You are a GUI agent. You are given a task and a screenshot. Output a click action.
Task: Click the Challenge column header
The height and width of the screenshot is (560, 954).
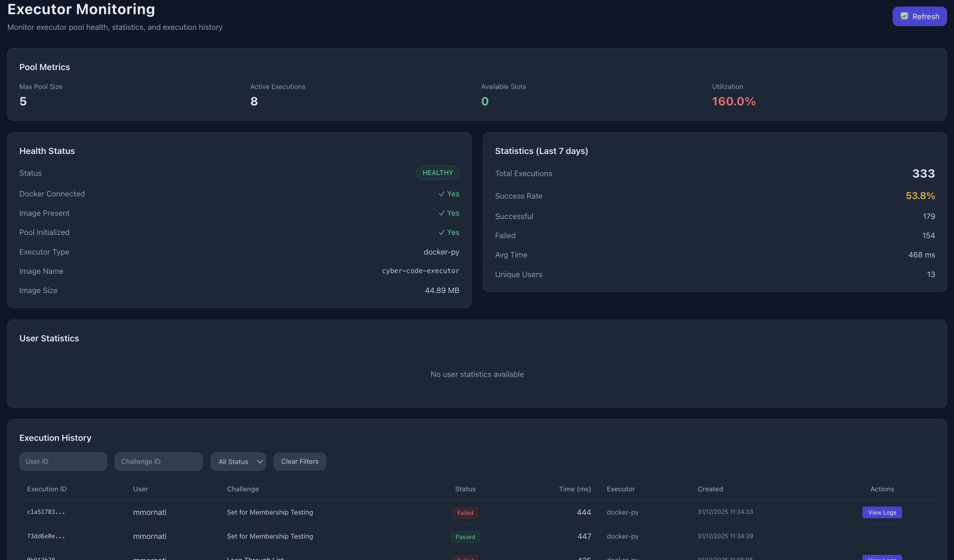pyautogui.click(x=243, y=488)
